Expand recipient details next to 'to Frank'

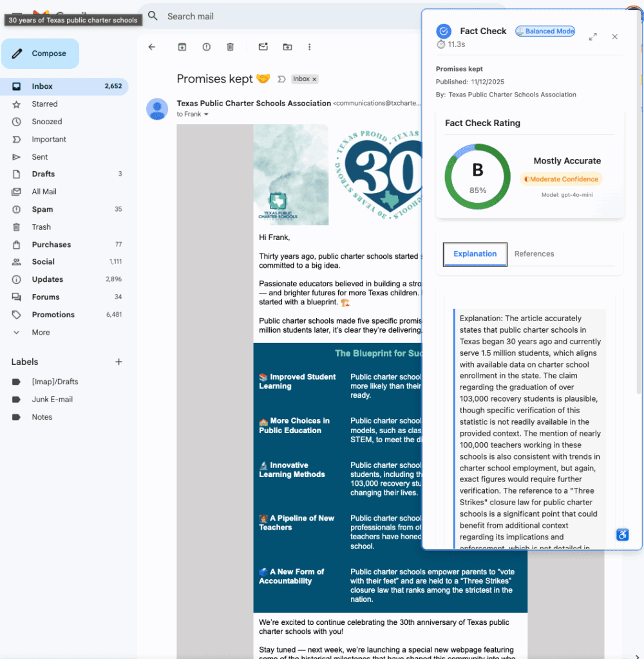(x=207, y=115)
